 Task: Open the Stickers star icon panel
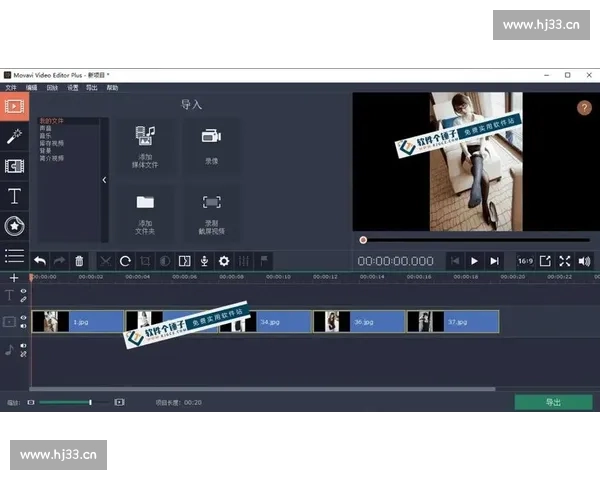pyautogui.click(x=14, y=226)
